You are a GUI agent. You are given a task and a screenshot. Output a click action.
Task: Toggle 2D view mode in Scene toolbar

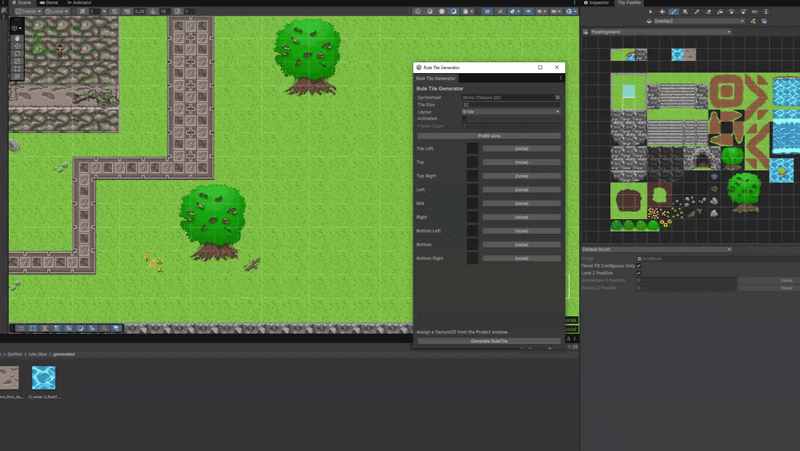487,11
